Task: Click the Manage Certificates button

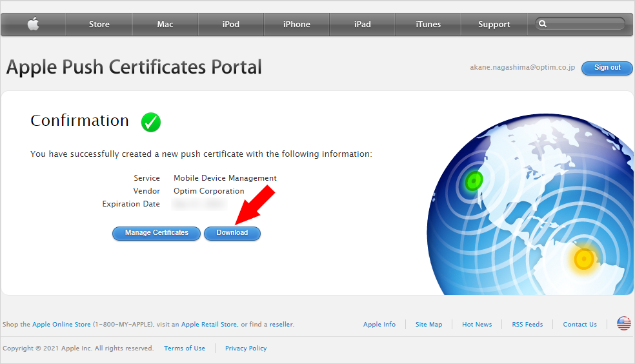Action: (156, 233)
